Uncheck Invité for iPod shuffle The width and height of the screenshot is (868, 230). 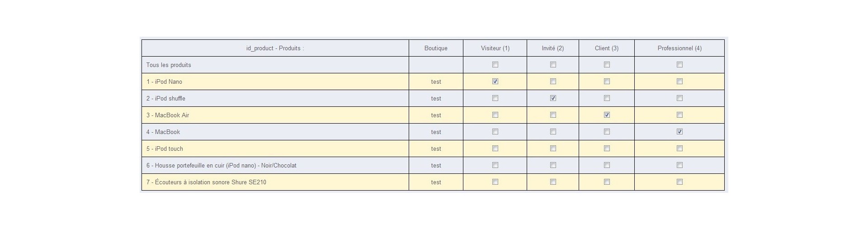(x=553, y=98)
